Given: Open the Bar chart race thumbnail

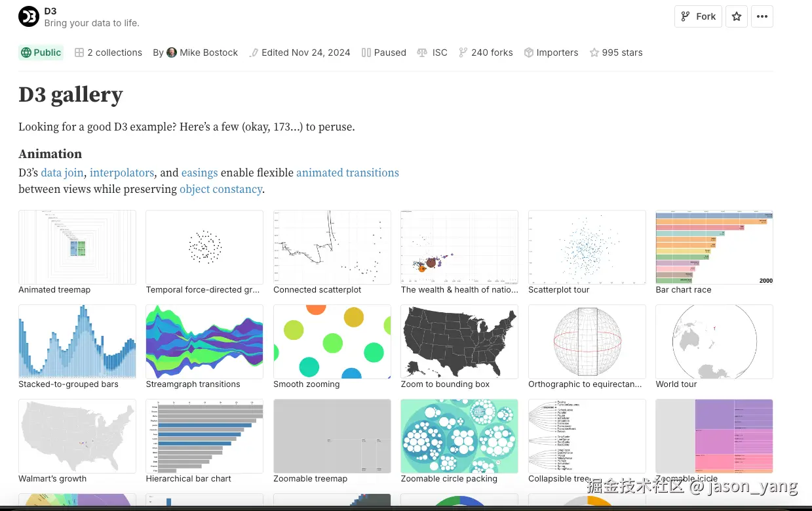Looking at the screenshot, I should tap(714, 247).
